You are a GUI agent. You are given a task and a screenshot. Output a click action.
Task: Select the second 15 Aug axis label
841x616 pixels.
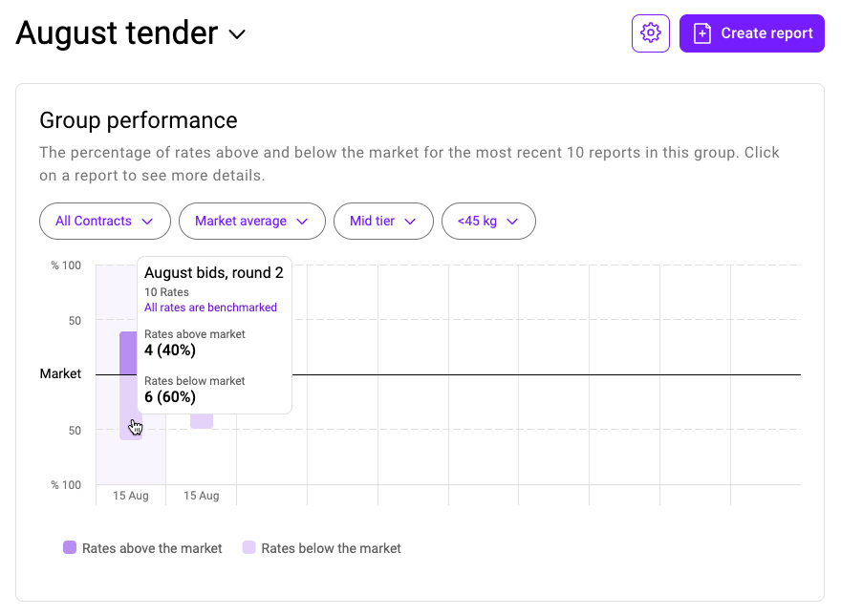[202, 496]
